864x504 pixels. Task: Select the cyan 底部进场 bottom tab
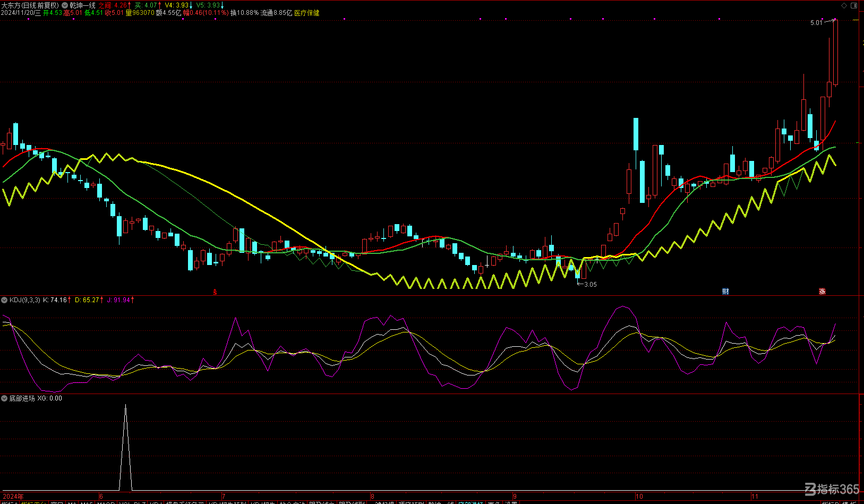(x=471, y=502)
